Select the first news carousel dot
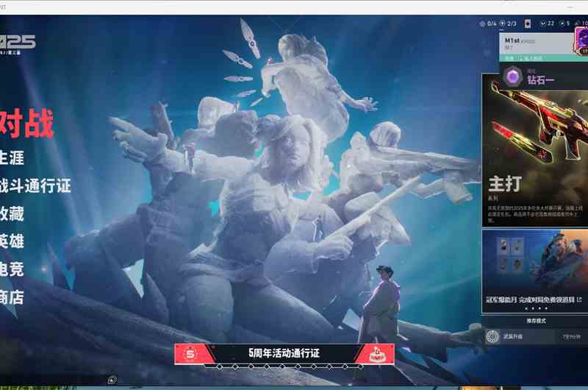The image size is (588, 390). [526, 308]
